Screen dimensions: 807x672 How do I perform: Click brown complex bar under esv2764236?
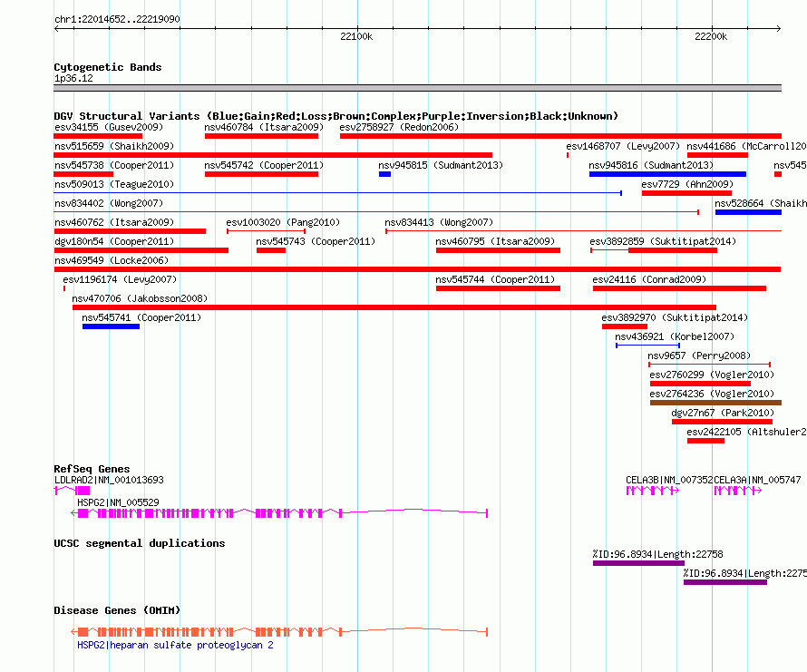pos(715,403)
